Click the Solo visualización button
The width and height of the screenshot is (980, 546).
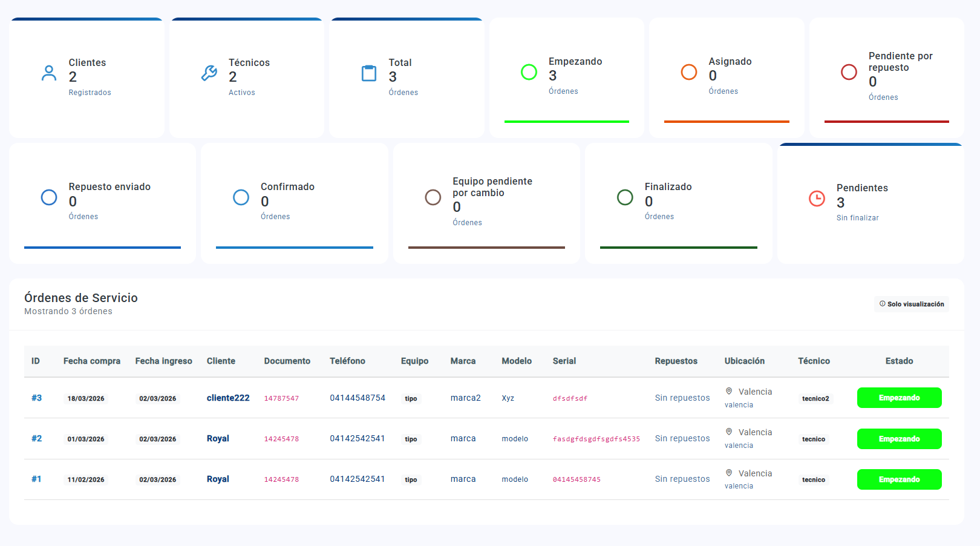[x=911, y=304]
